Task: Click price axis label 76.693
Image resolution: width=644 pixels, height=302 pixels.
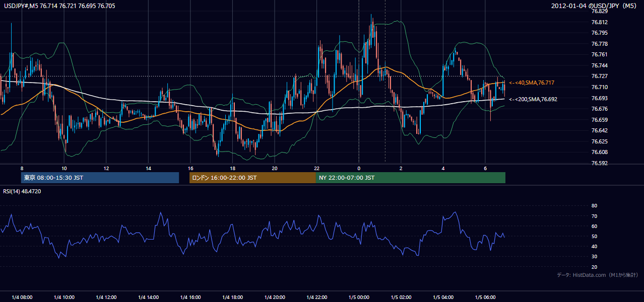Action: click(600, 98)
